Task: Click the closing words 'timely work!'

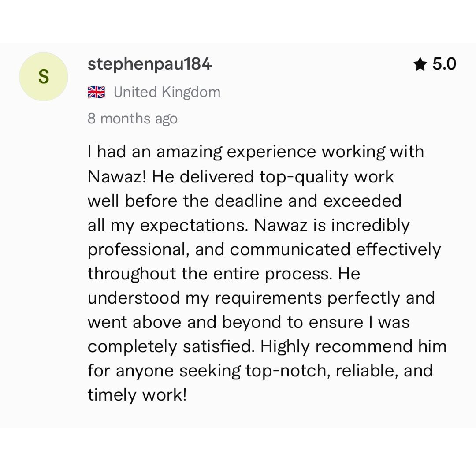Action: 137,395
